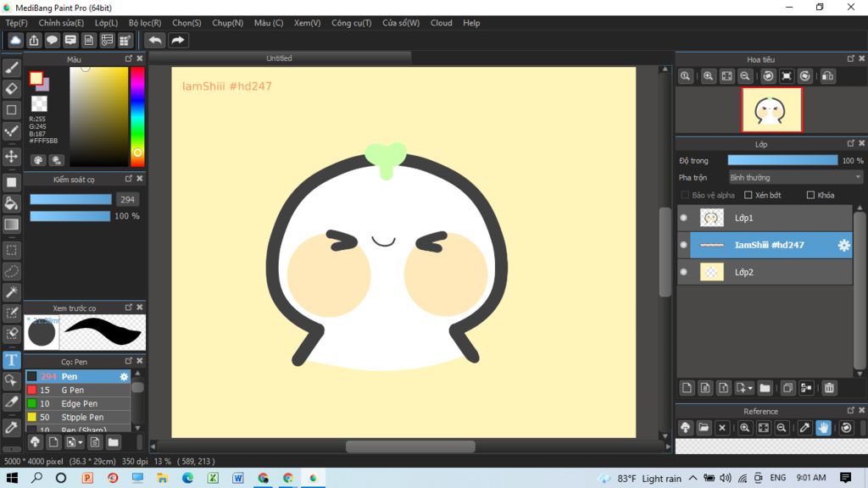Select the hand tool in Reference panel

[x=823, y=428]
